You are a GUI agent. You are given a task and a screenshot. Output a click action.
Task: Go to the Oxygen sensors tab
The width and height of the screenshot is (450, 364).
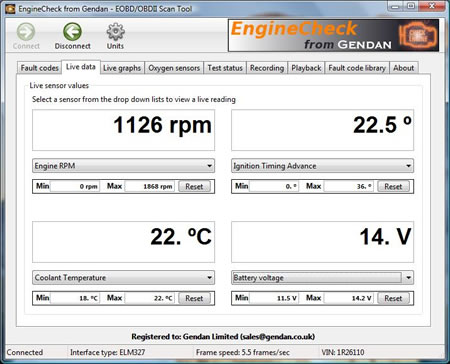(174, 68)
